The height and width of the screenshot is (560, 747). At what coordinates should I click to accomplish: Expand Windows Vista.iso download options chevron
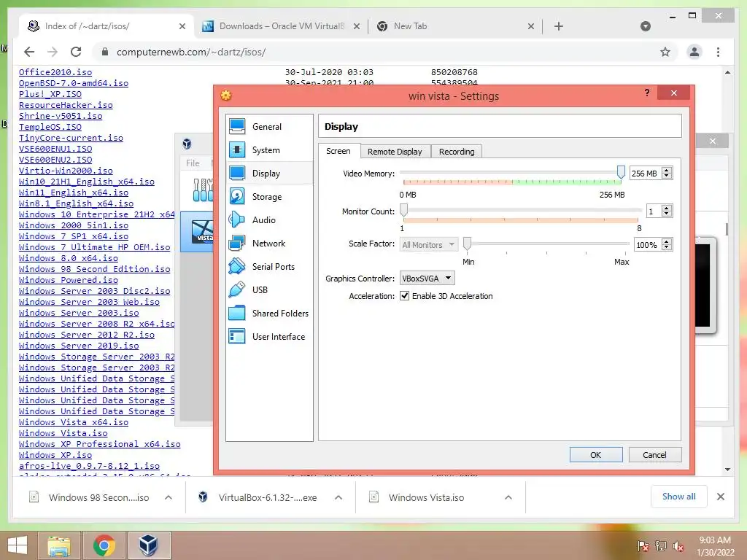click(508, 497)
